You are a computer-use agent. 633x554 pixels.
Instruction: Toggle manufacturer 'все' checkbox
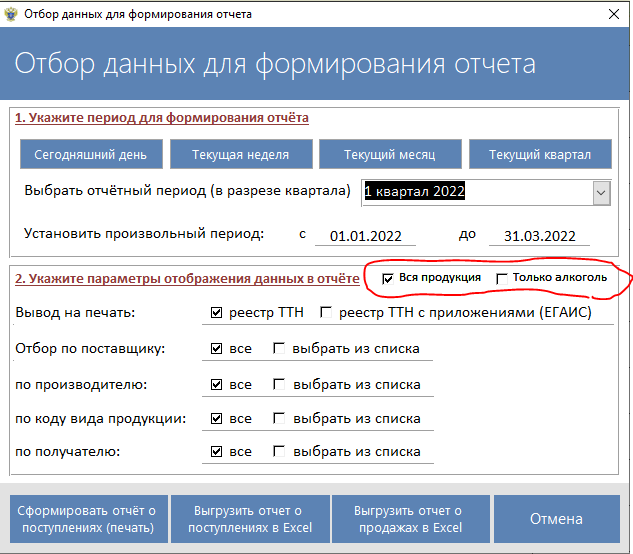[x=216, y=384]
